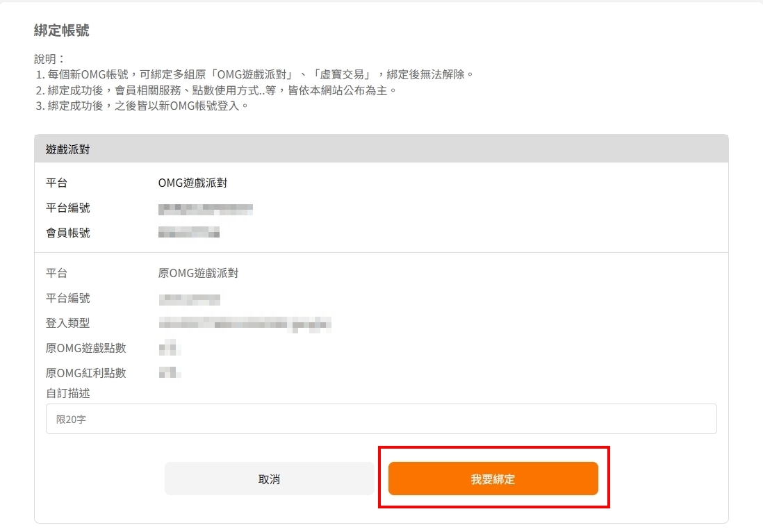Focus the 限20字 custom description field
This screenshot has height=532, width=763.
381,419
